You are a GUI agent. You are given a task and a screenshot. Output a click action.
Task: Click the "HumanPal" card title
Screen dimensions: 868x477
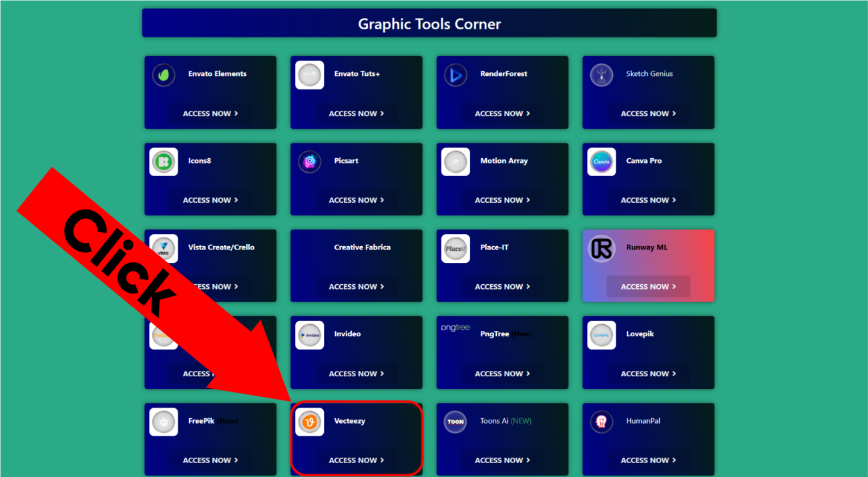[643, 421]
